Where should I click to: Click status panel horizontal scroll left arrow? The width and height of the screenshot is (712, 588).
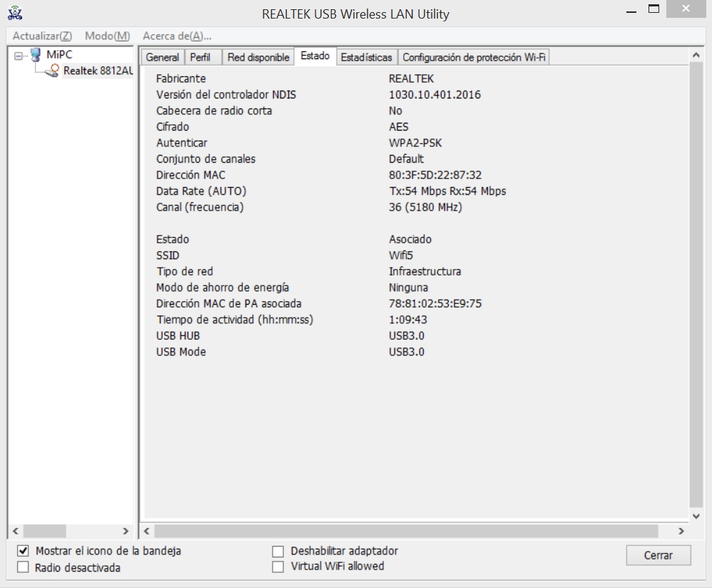(x=147, y=531)
